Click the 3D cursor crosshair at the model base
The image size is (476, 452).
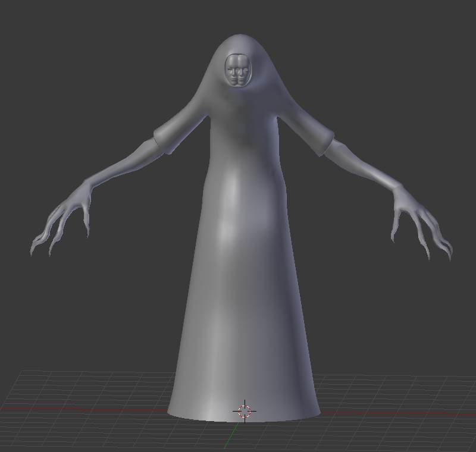[245, 412]
